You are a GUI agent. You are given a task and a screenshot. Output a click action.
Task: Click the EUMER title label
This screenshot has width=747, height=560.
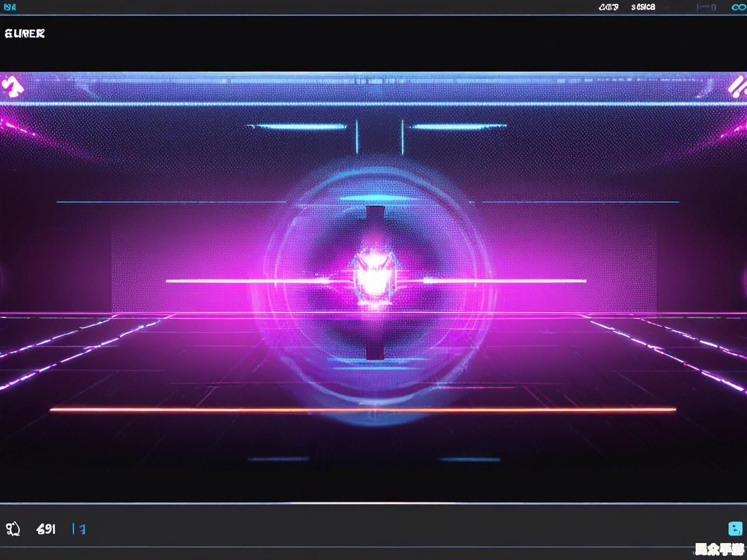(25, 34)
